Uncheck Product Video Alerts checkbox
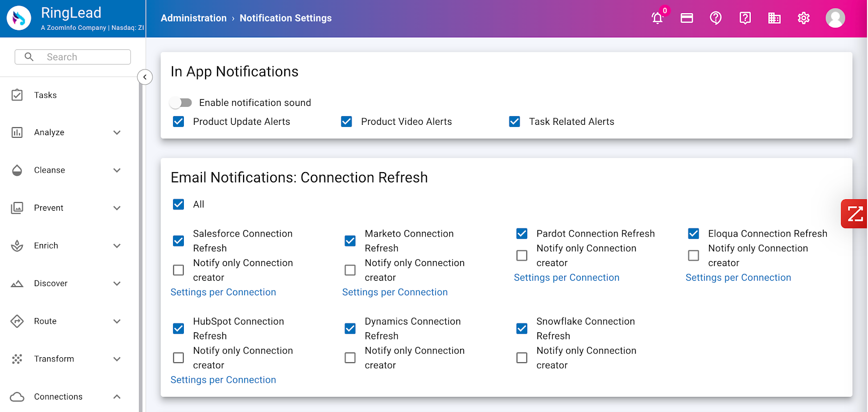 [347, 122]
